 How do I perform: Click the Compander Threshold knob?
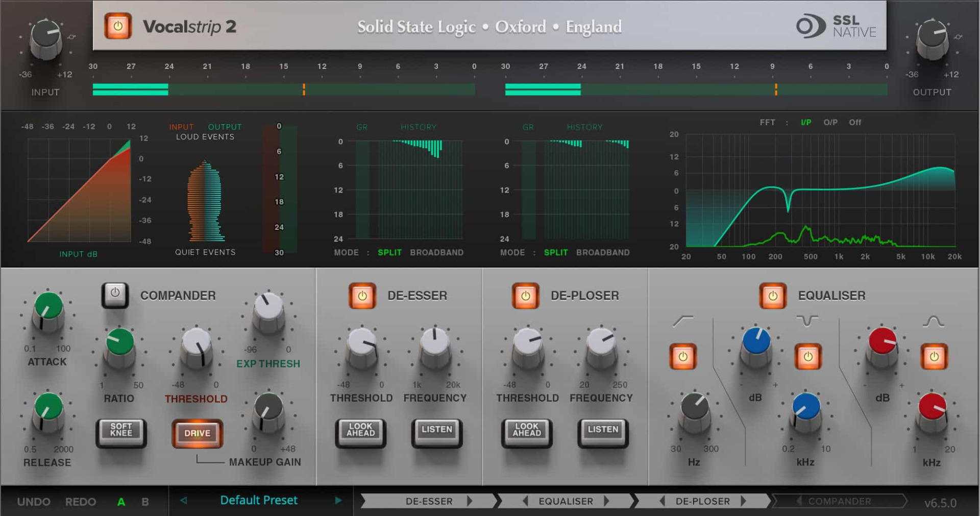point(196,347)
